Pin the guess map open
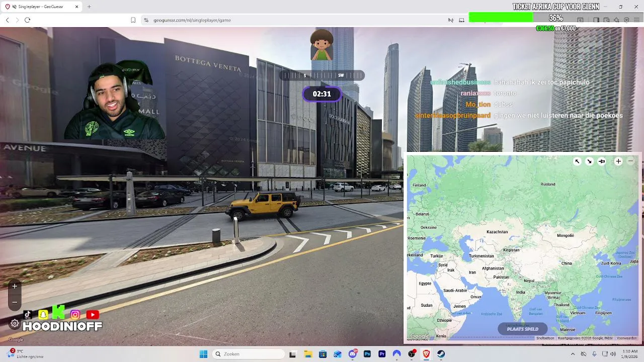 602,161
